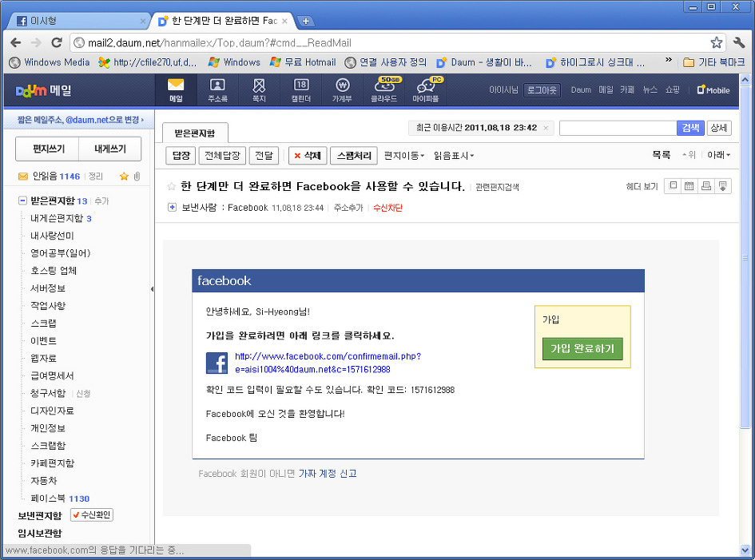
Task: Click the page vertical scrollbar thumb
Action: pyautogui.click(x=745, y=257)
